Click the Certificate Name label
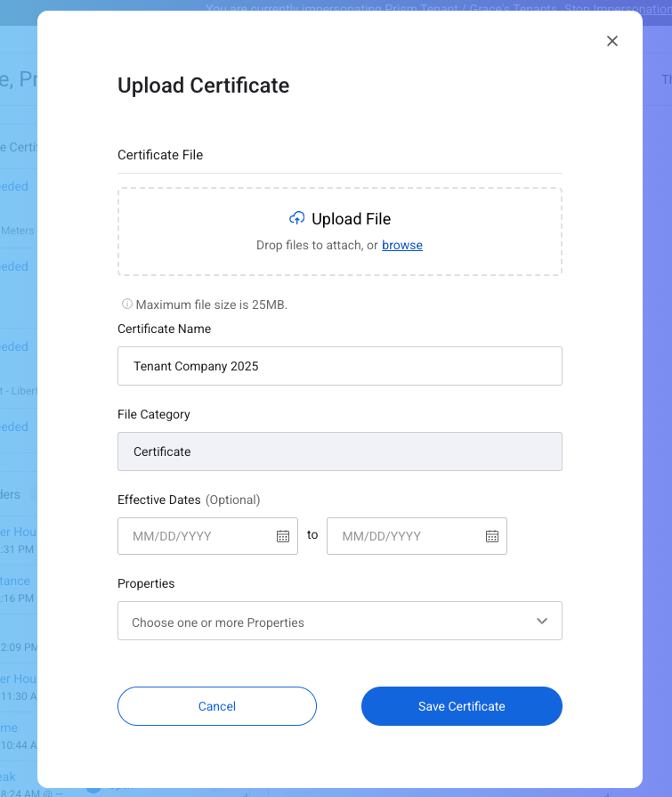Image resolution: width=672 pixels, height=797 pixels. [x=165, y=329]
